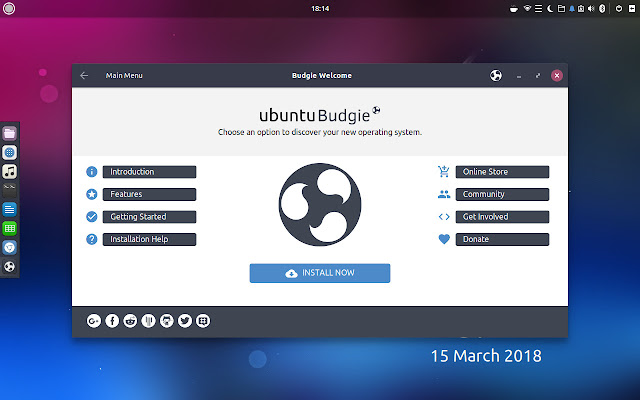Go back using the header arrow
Image resolution: width=640 pixels, height=400 pixels.
click(84, 76)
